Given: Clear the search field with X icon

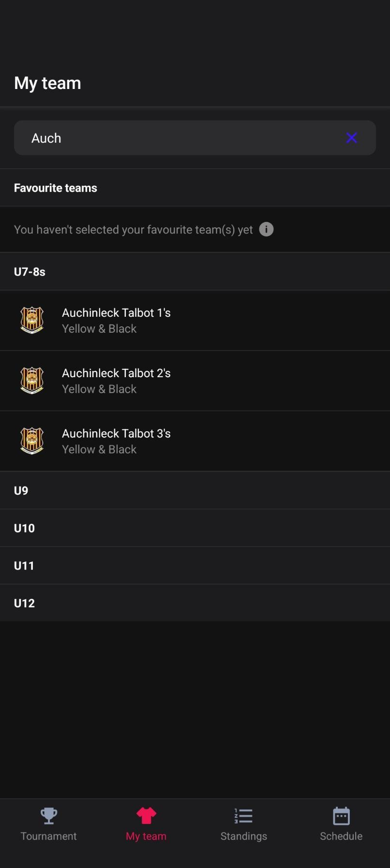Looking at the screenshot, I should [352, 138].
